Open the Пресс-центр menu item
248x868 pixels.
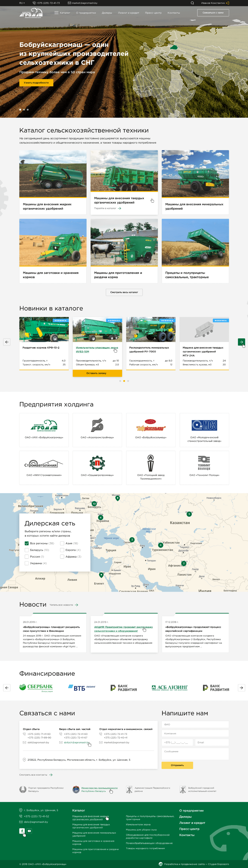coord(153,13)
